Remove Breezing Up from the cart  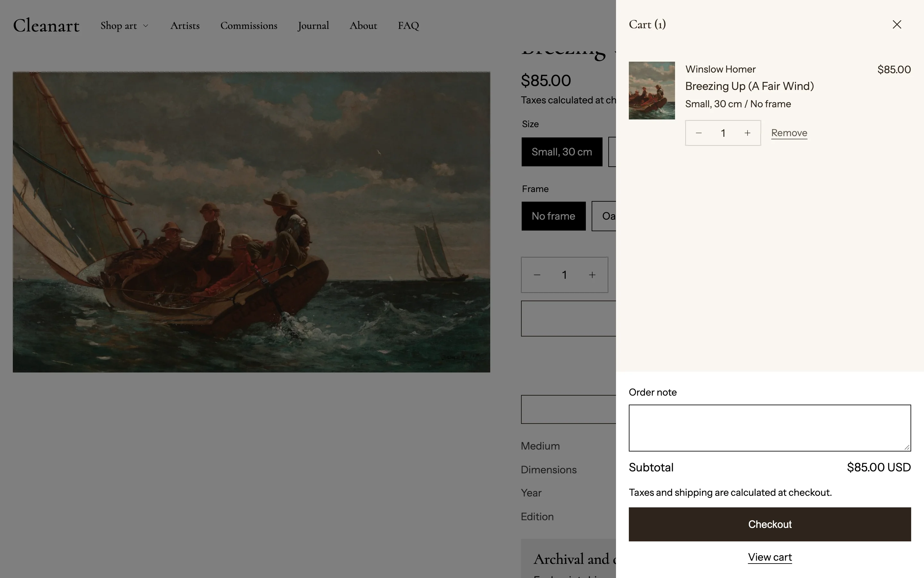[x=789, y=133]
